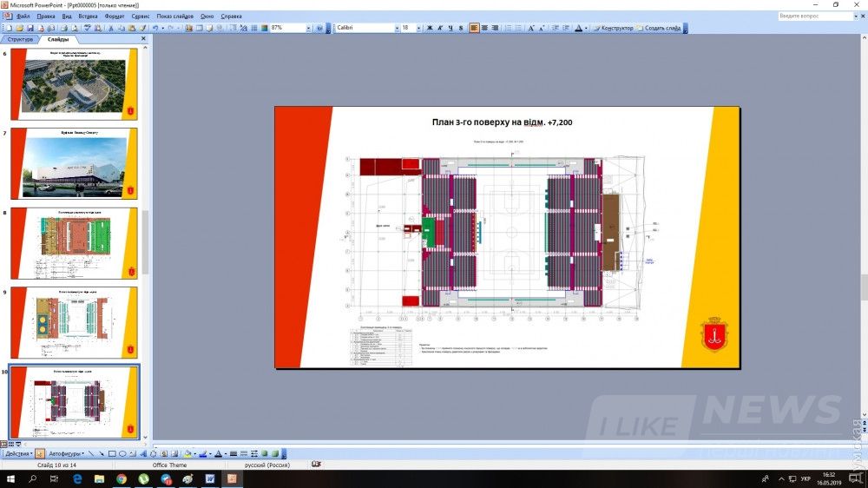
Task: Select the Oval drawing tool
Action: (x=122, y=453)
